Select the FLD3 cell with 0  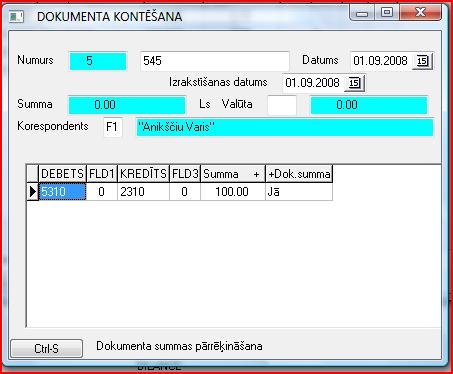click(x=185, y=192)
